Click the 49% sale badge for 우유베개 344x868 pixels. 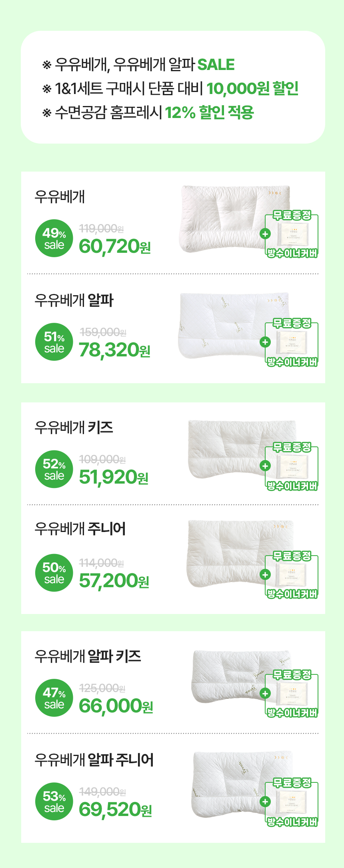click(x=54, y=238)
